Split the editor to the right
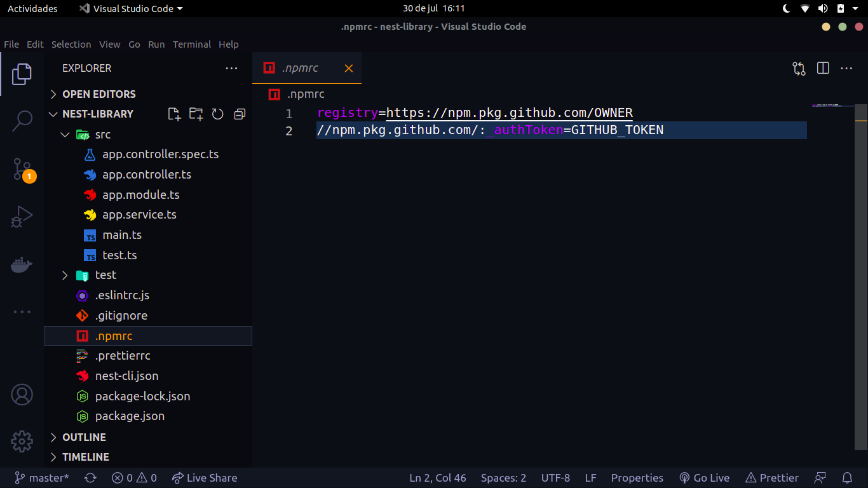This screenshot has width=868, height=488. (823, 68)
